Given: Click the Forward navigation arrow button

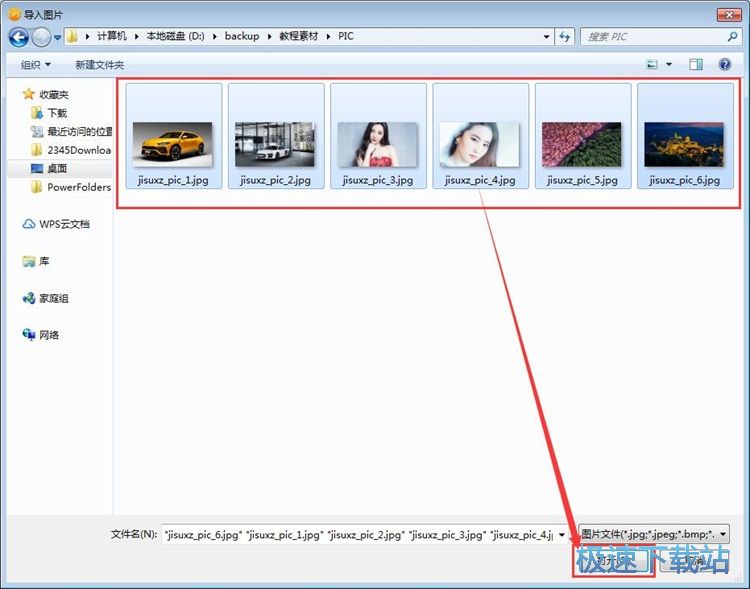Looking at the screenshot, I should point(41,37).
